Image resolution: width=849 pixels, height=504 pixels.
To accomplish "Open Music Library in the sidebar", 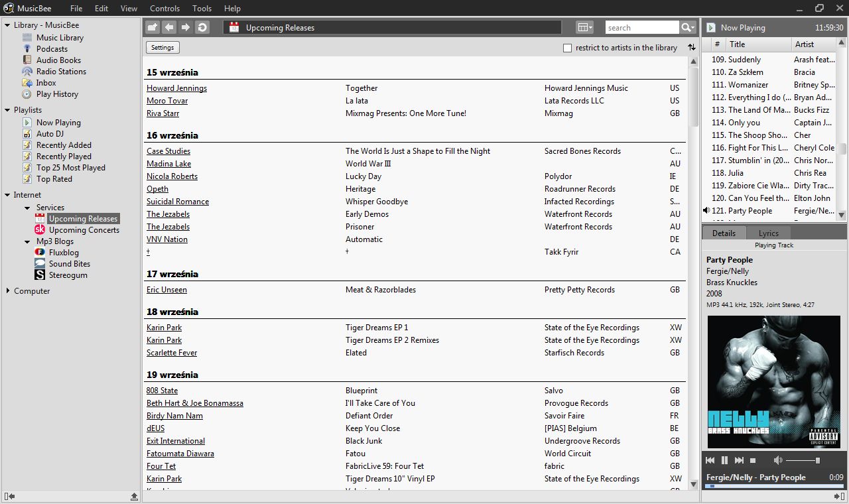I will coord(60,38).
